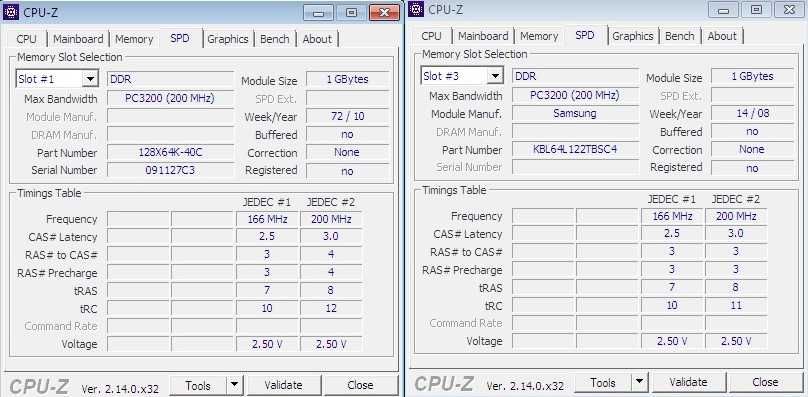This screenshot has width=808, height=397.
Task: Click JEDEC #2 tRAS value 8 in left window
Action: pos(331,290)
